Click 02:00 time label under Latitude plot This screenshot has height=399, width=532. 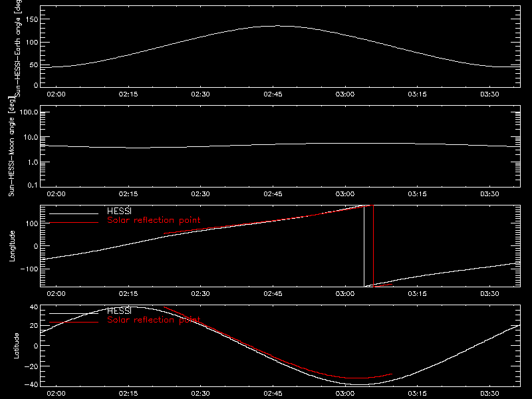pyautogui.click(x=56, y=394)
